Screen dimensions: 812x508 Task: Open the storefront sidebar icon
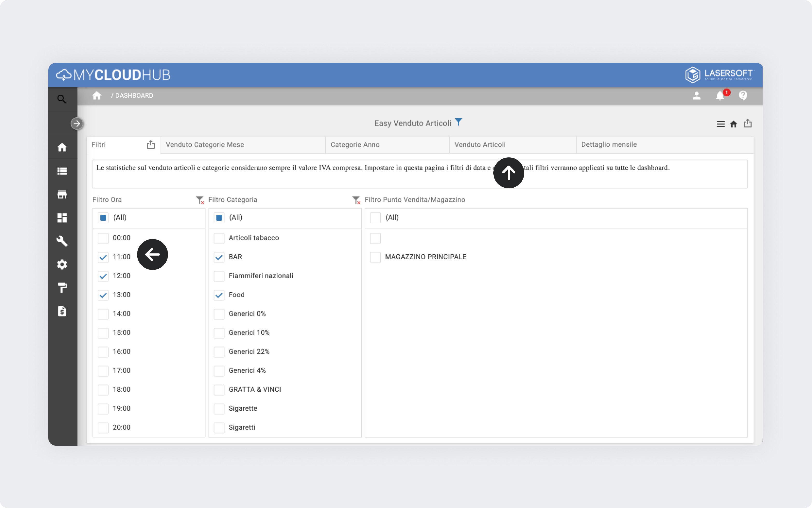(62, 195)
